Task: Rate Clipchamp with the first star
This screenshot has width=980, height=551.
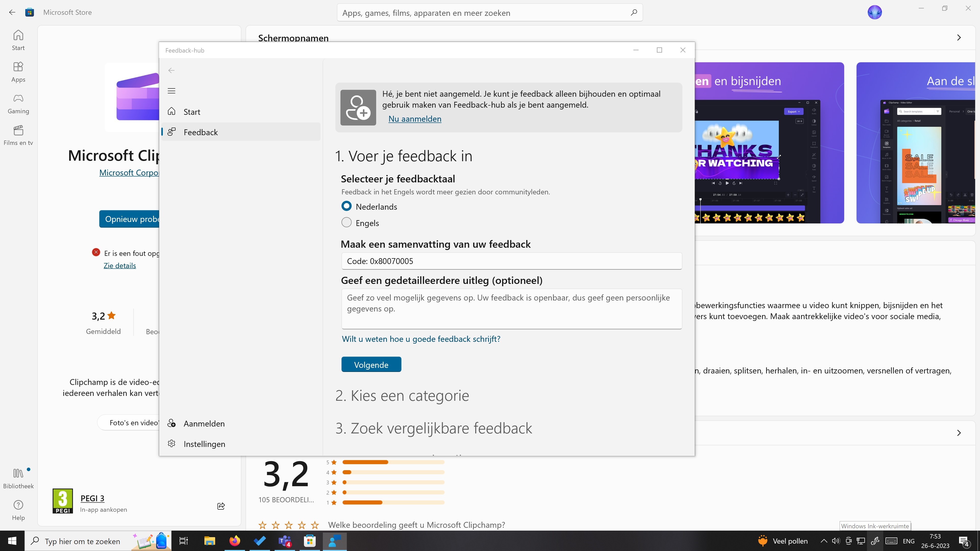Action: (263, 525)
